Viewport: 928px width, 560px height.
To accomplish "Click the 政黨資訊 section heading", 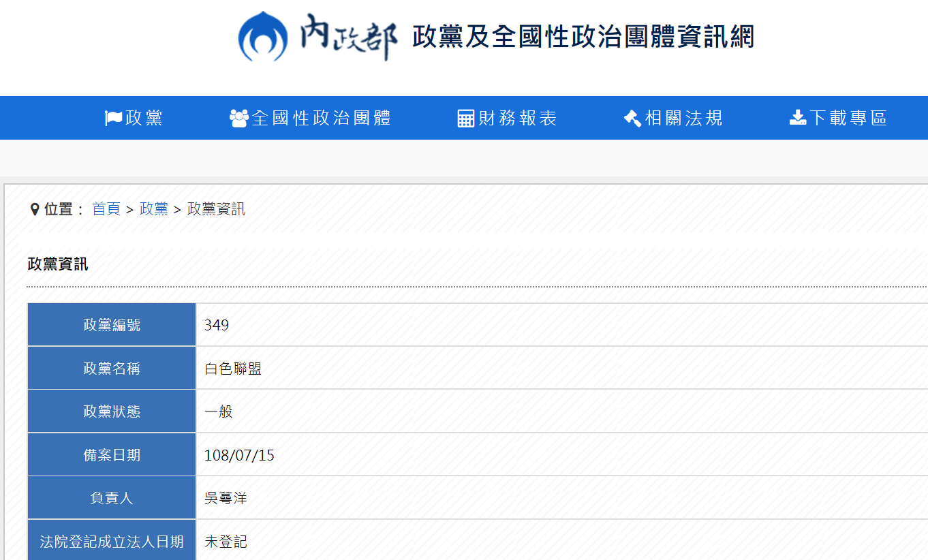I will (58, 264).
